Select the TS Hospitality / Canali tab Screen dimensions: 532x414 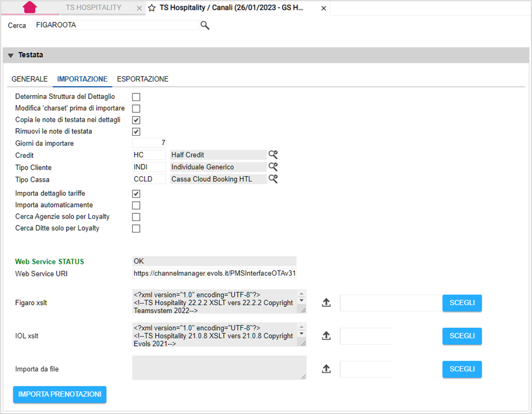[231, 8]
